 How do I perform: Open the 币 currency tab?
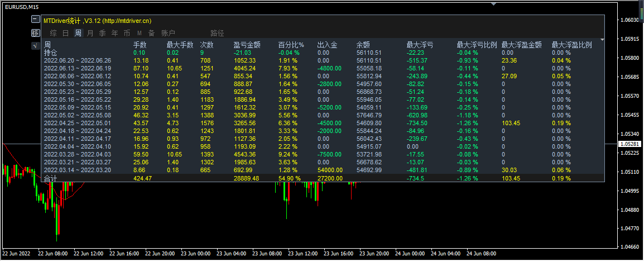(x=127, y=34)
